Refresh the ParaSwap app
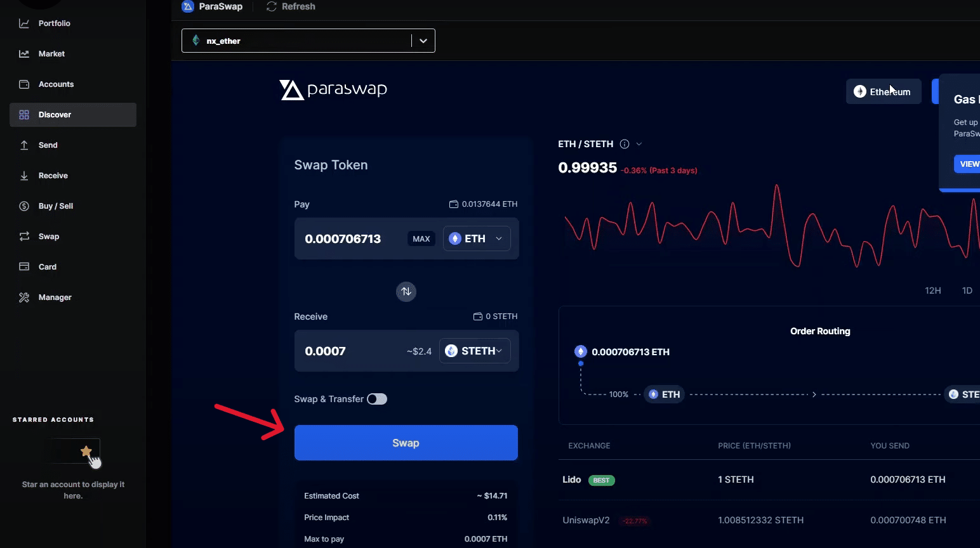The height and width of the screenshot is (548, 980). tap(291, 6)
